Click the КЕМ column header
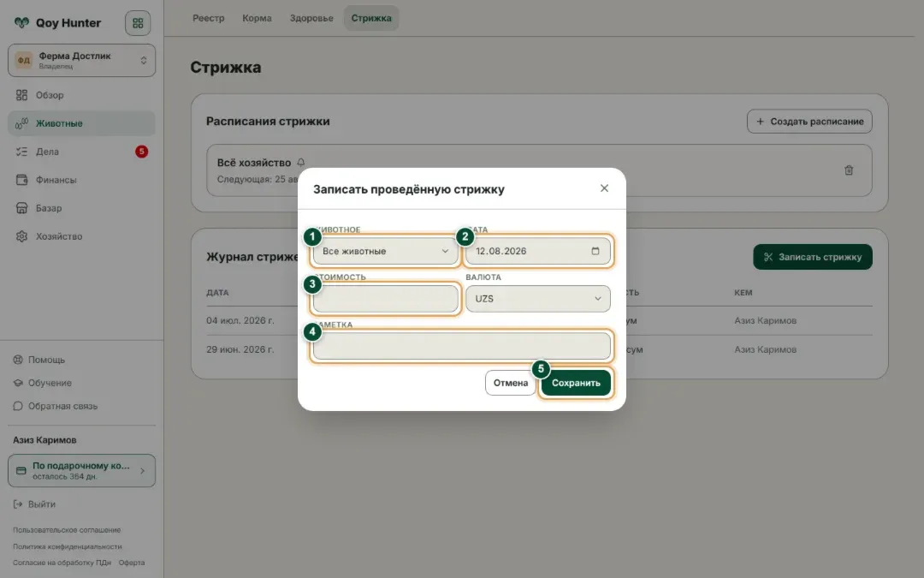Screen dimensions: 924x578 pyautogui.click(x=743, y=293)
